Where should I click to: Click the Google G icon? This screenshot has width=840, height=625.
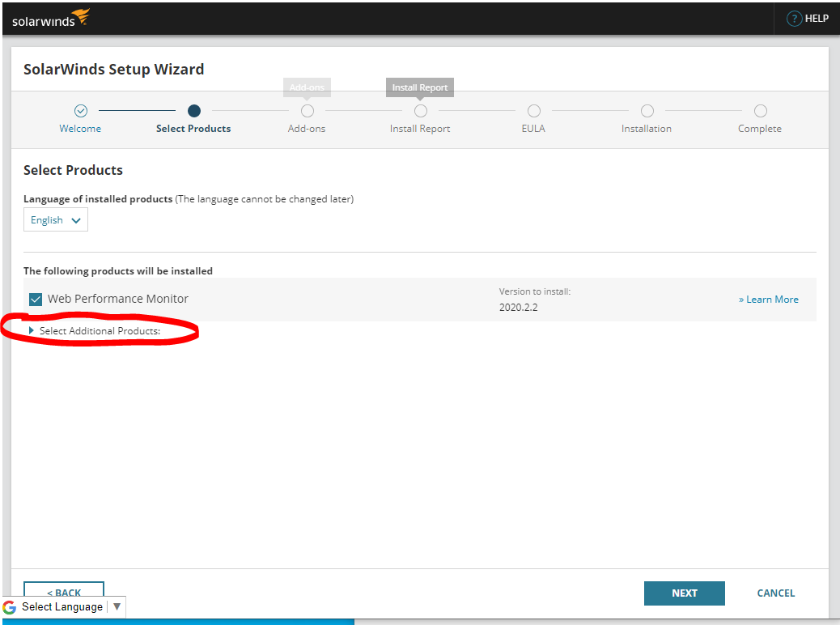(10, 607)
